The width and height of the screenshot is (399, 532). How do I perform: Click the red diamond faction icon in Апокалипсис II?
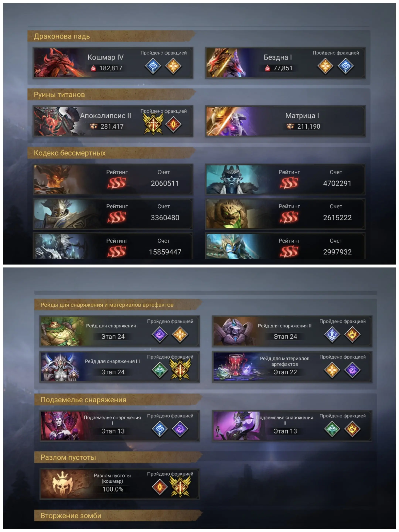tap(173, 124)
